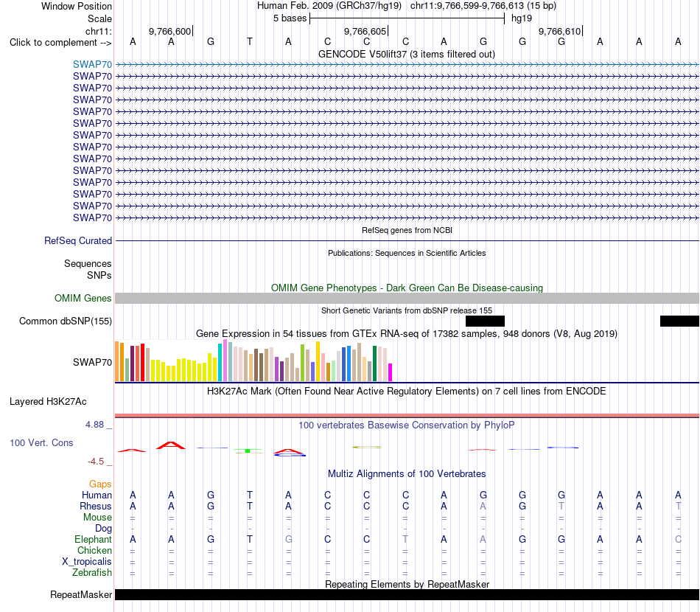Select the Zebrafish species row label

coord(92,572)
